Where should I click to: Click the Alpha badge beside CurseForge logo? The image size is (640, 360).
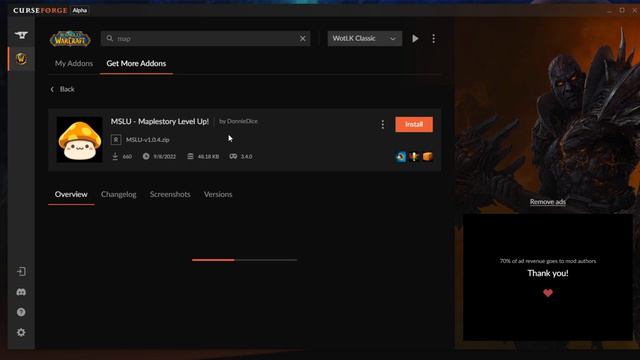click(80, 10)
